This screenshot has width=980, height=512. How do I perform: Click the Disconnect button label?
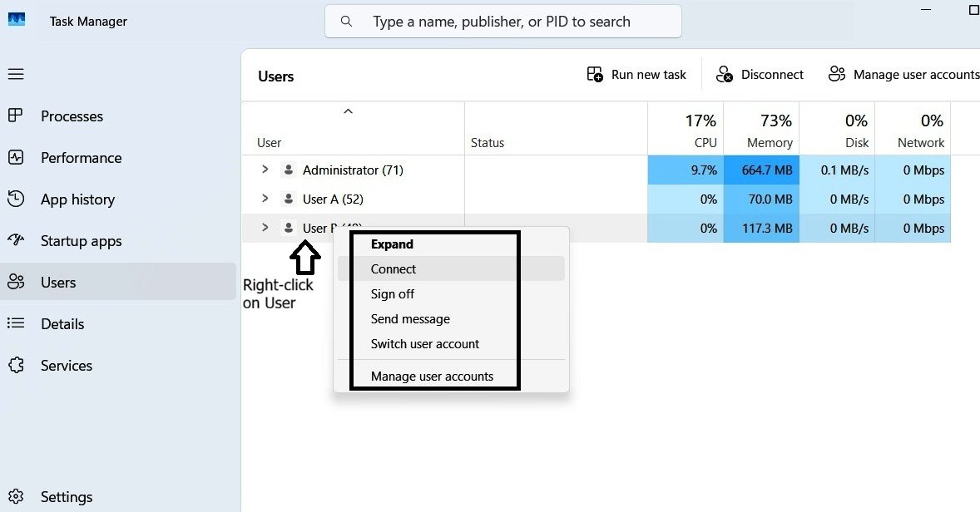(x=773, y=74)
